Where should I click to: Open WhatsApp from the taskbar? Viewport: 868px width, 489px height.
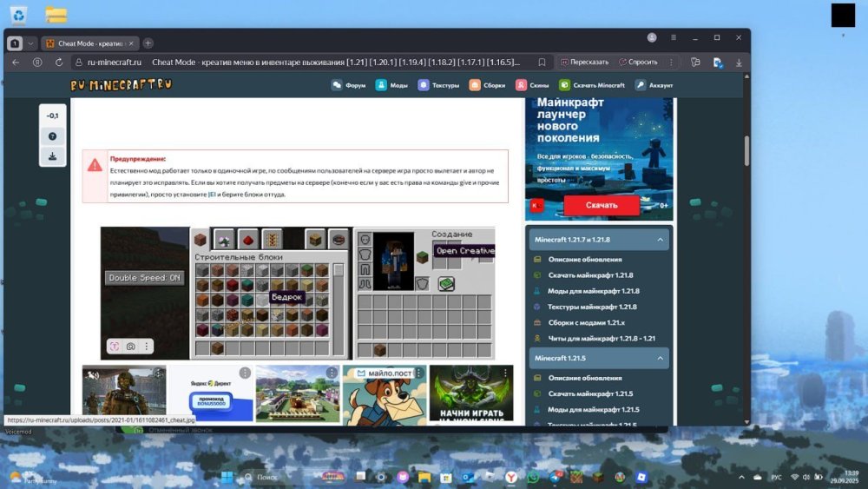pyautogui.click(x=533, y=478)
